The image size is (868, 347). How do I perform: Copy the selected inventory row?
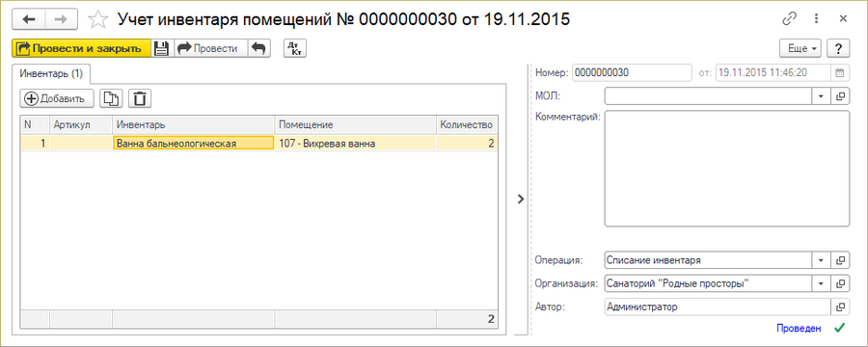pos(112,99)
